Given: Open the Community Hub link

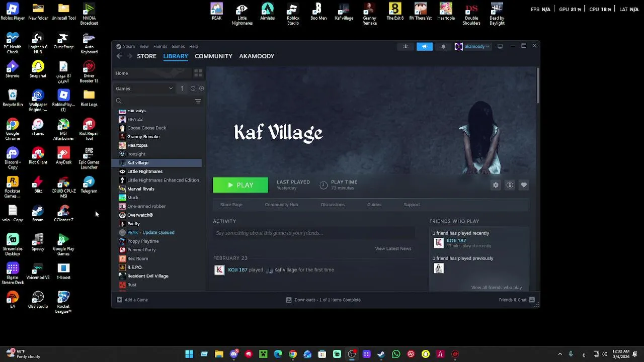Looking at the screenshot, I should [x=281, y=205].
